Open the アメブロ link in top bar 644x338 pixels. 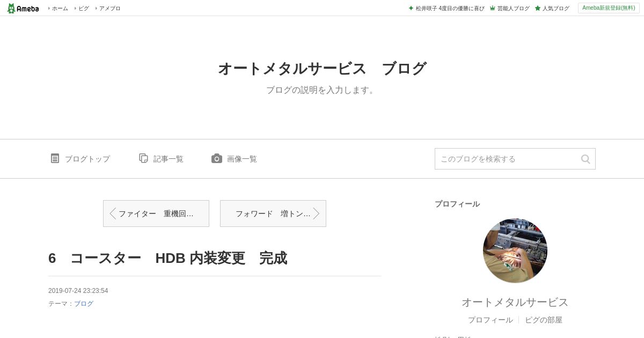click(x=109, y=9)
